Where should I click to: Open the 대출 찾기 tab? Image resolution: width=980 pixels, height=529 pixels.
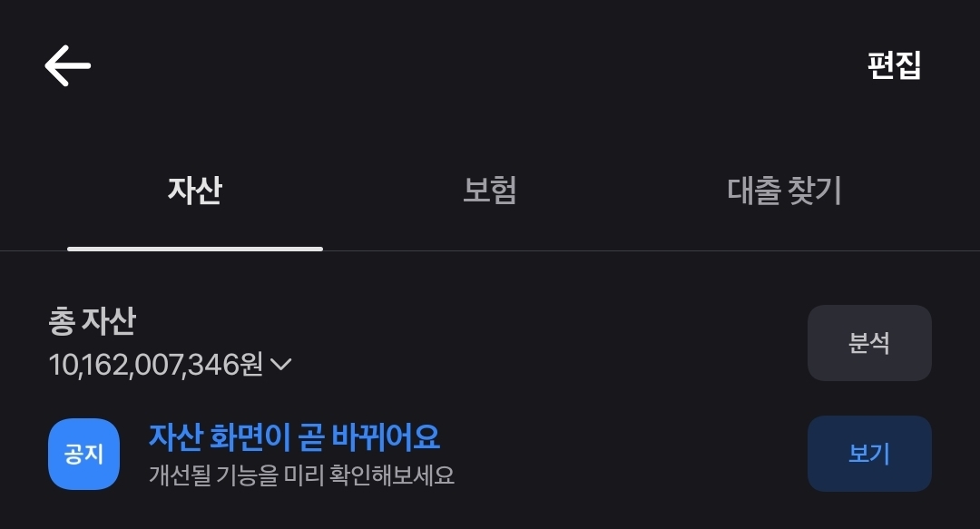tap(784, 190)
